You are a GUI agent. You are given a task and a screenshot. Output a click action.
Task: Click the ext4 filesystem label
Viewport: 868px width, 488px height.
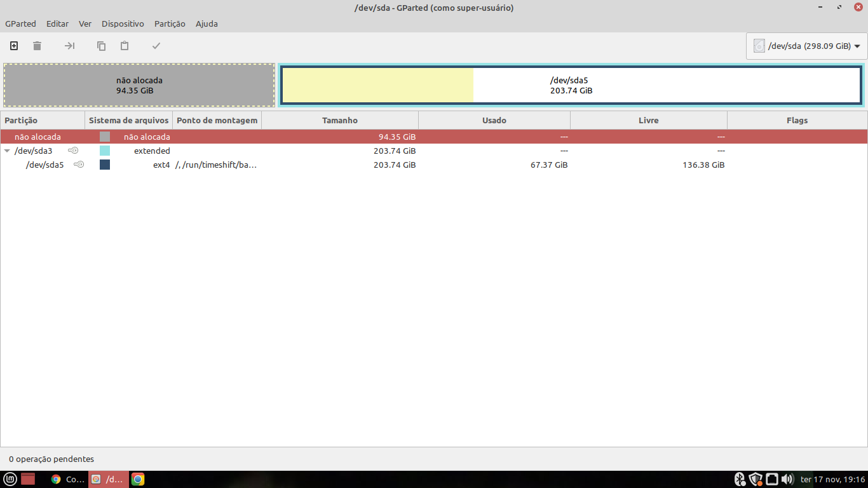click(161, 165)
